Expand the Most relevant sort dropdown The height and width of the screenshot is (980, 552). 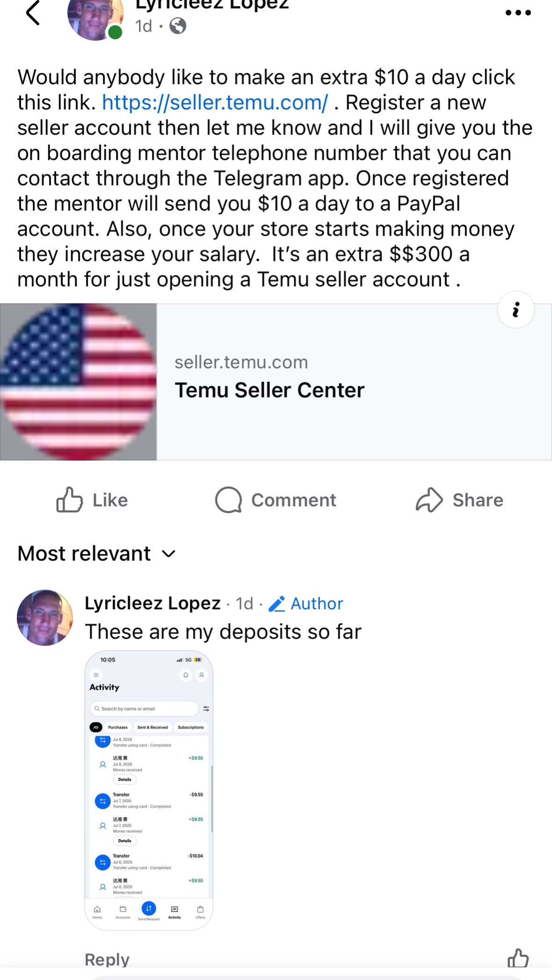[x=97, y=554]
